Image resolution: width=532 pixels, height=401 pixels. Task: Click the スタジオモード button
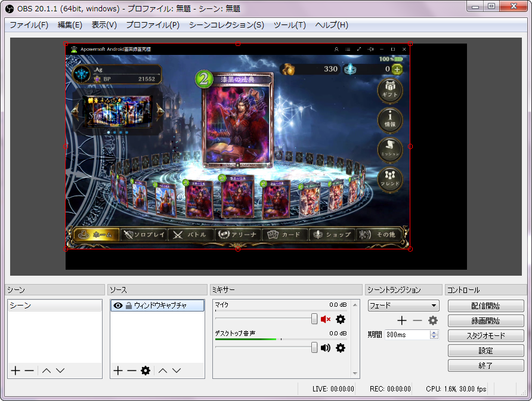(x=485, y=335)
